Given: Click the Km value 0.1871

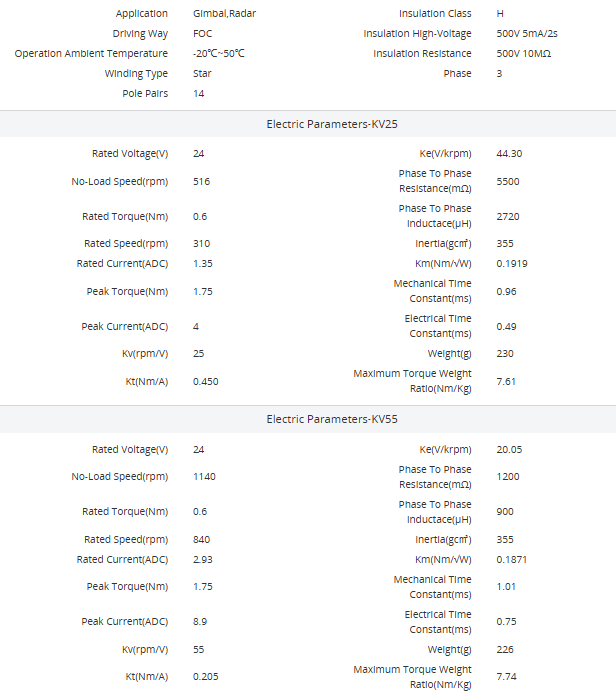Looking at the screenshot, I should (511, 560).
